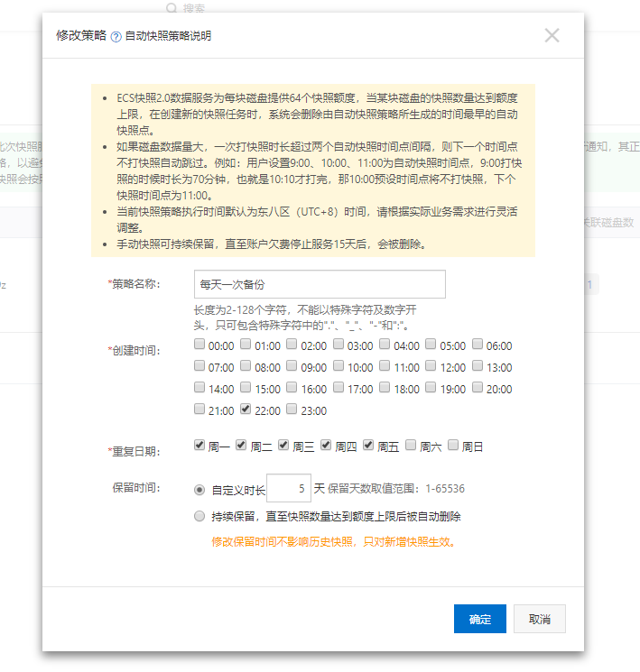The height and width of the screenshot is (672, 640).
Task: Check the 05:00 creation time box
Action: click(431, 344)
